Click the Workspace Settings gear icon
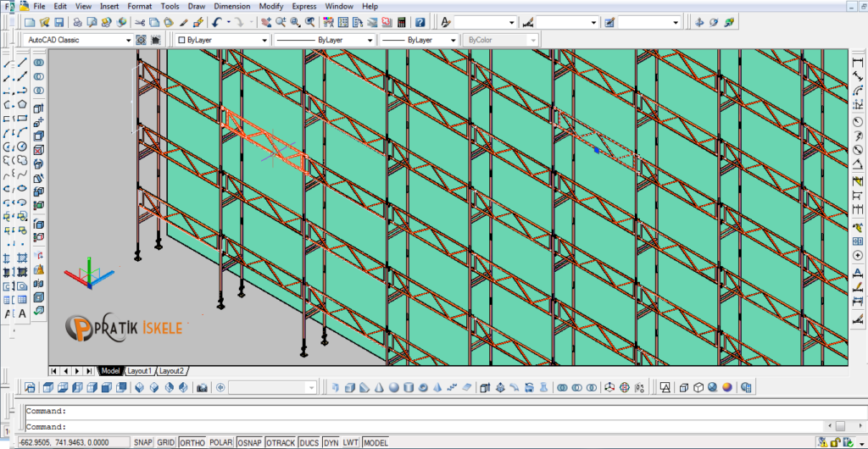The width and height of the screenshot is (868, 449). coord(142,40)
